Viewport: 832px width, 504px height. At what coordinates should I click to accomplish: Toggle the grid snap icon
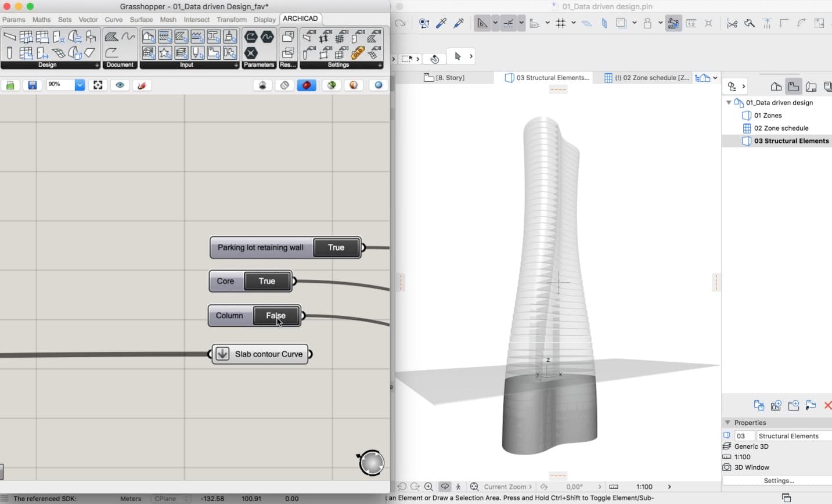561,23
